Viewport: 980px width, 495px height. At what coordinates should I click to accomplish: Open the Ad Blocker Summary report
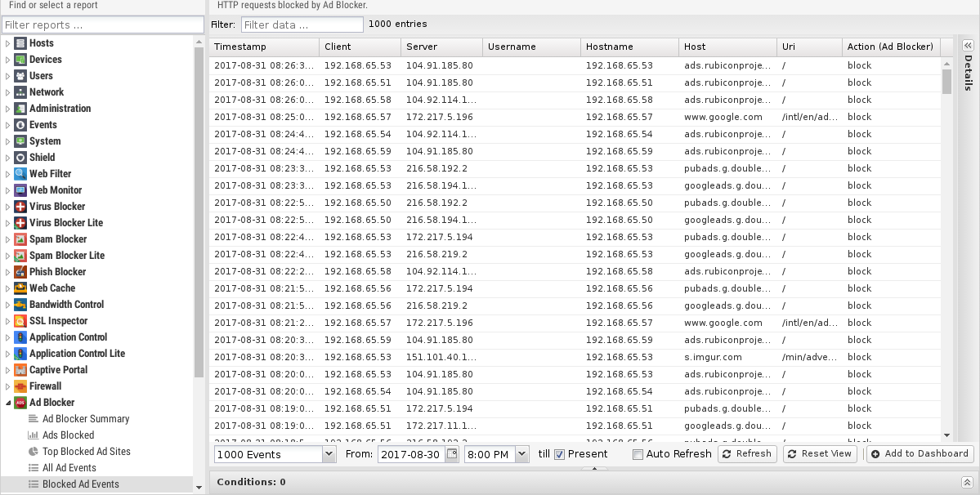[86, 419]
